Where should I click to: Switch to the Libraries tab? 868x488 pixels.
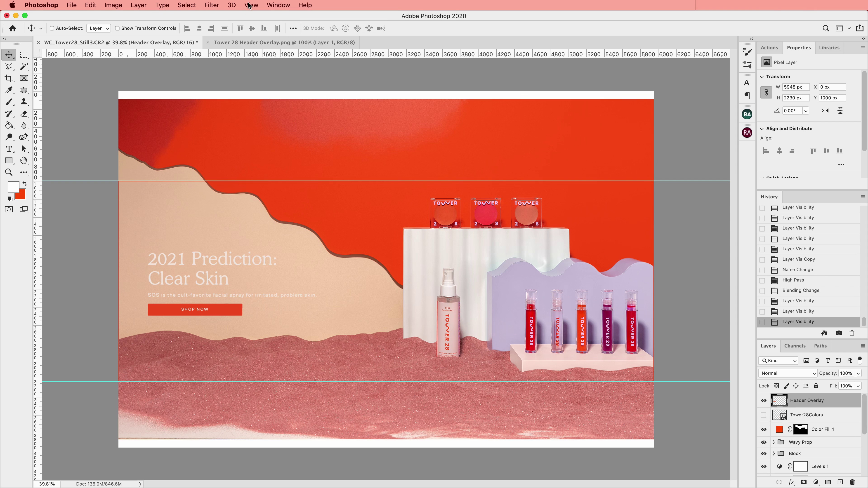pos(829,47)
